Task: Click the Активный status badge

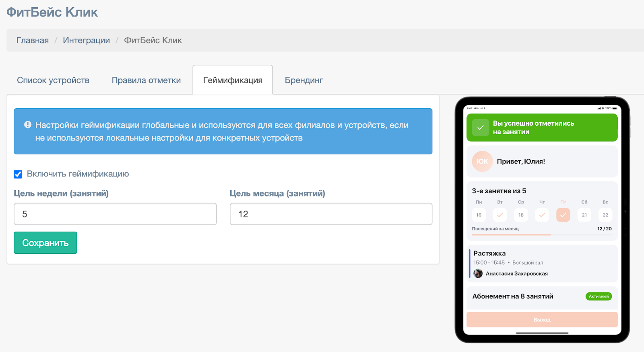Action: coord(599,296)
